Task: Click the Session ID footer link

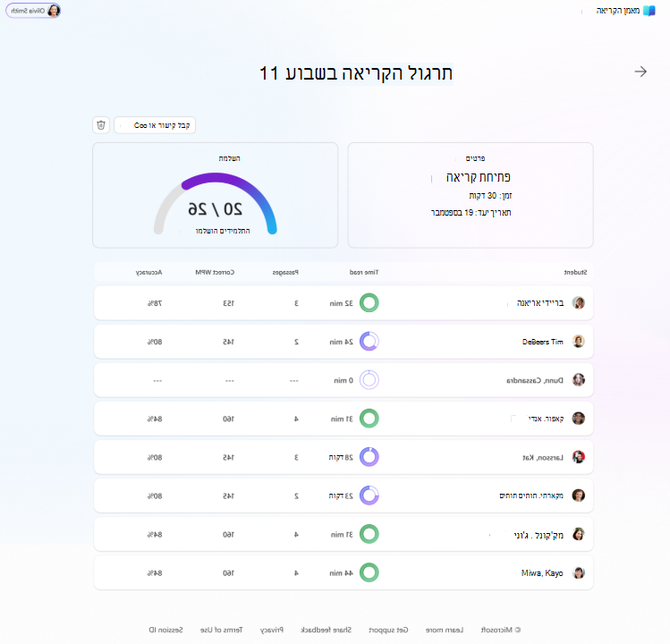Action: 165,630
